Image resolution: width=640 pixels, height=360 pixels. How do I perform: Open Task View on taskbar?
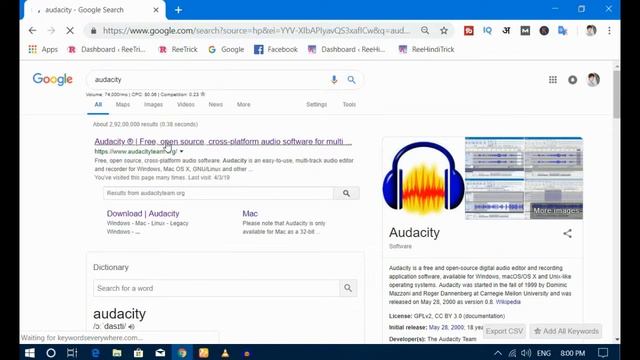pyautogui.click(x=72, y=353)
